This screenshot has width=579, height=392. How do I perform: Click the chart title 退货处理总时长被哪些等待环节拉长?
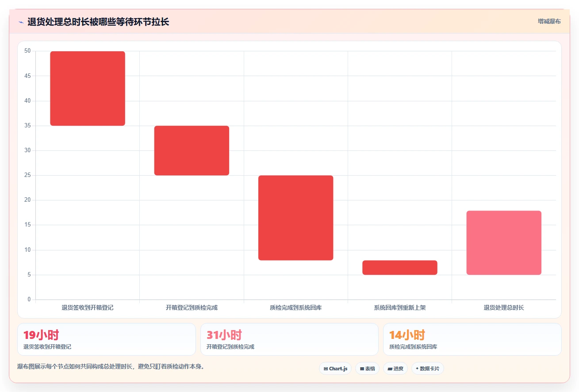pyautogui.click(x=98, y=22)
